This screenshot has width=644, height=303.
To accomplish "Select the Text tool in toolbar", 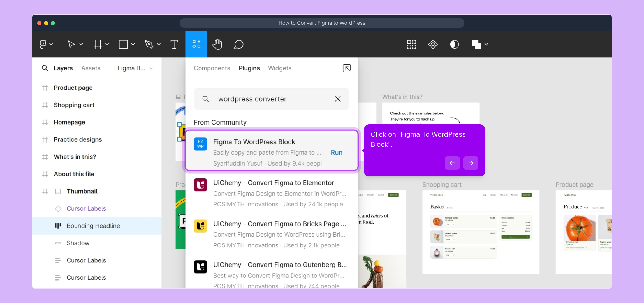I will [x=174, y=44].
